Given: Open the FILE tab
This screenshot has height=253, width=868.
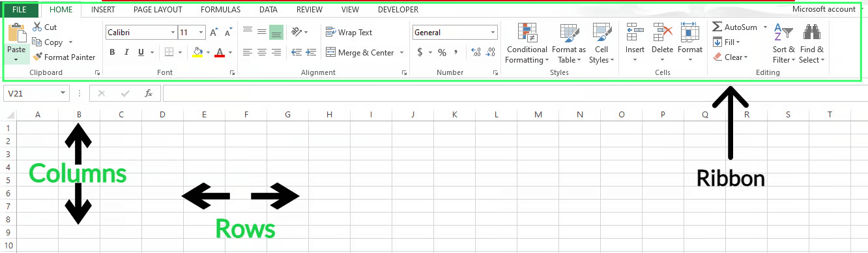Looking at the screenshot, I should pos(20,10).
